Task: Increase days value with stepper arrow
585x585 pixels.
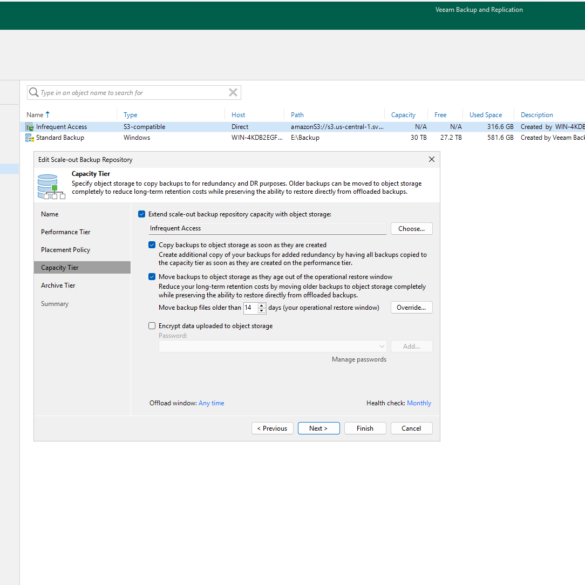Action: [x=262, y=305]
